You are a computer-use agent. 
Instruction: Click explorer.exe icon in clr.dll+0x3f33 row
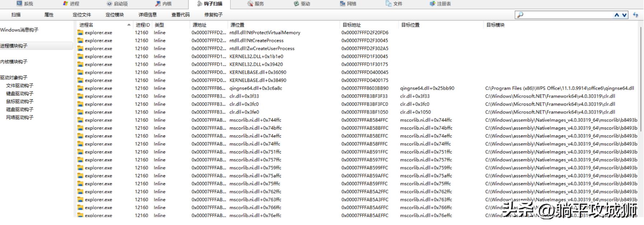pos(80,96)
